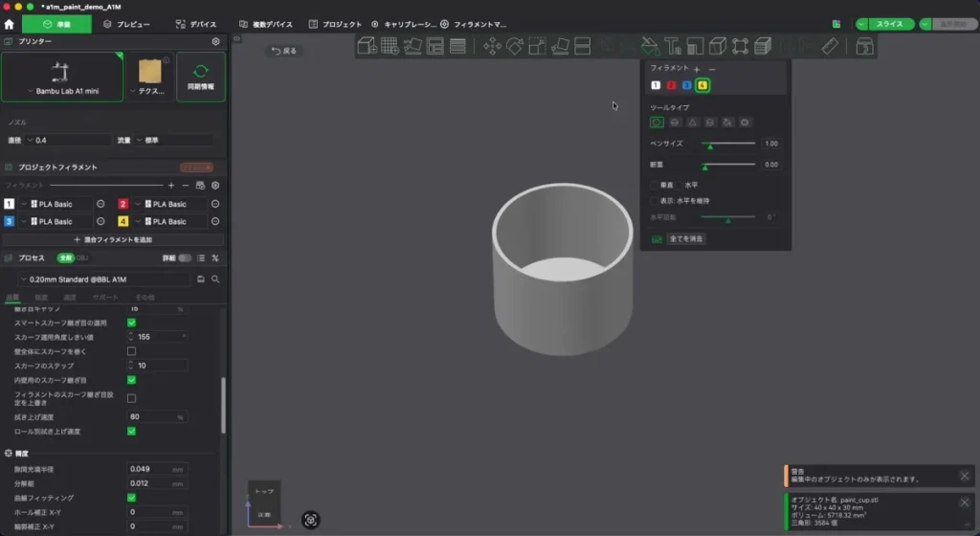This screenshot has height=536, width=980.
Task: Enable the フィラメントのスカーフ継ぎ目設定を上書き checkbox
Action: point(131,398)
